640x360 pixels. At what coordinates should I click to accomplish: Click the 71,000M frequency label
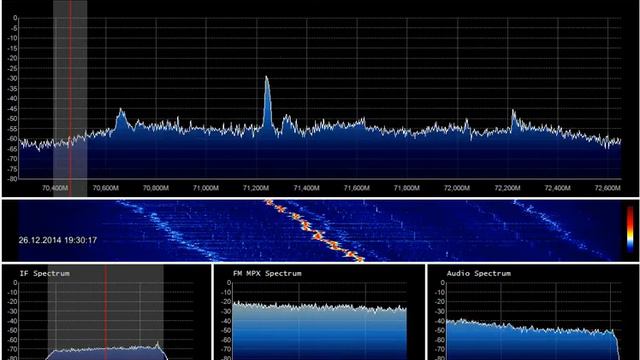(x=206, y=188)
